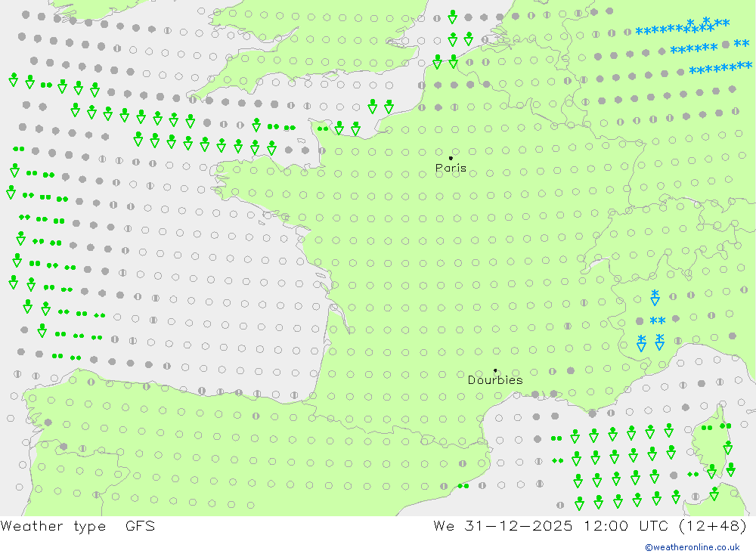Image resolution: width=756 pixels, height=554 pixels.
Task: Click rain dots starting the top Mediterranean shower row
Action: (x=556, y=438)
